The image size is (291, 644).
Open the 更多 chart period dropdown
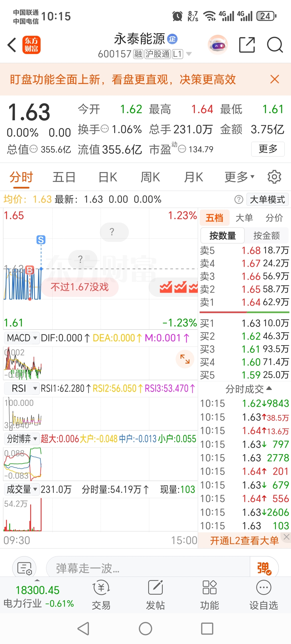tap(240, 177)
